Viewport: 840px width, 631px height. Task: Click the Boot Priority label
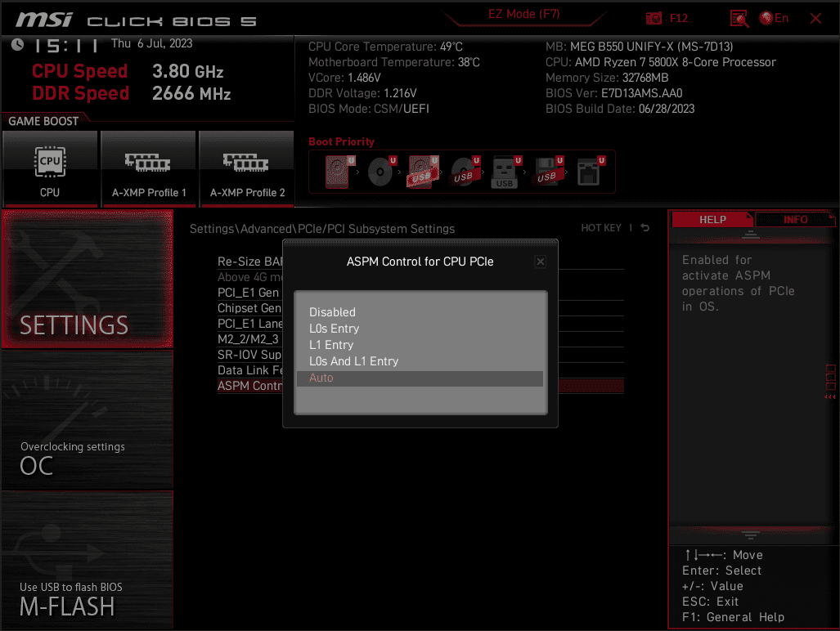click(341, 142)
